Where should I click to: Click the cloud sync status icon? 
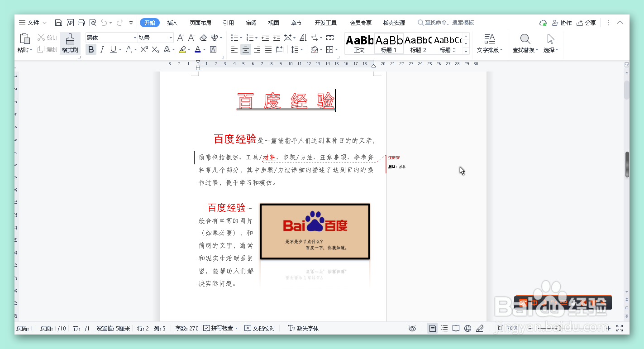click(x=543, y=23)
